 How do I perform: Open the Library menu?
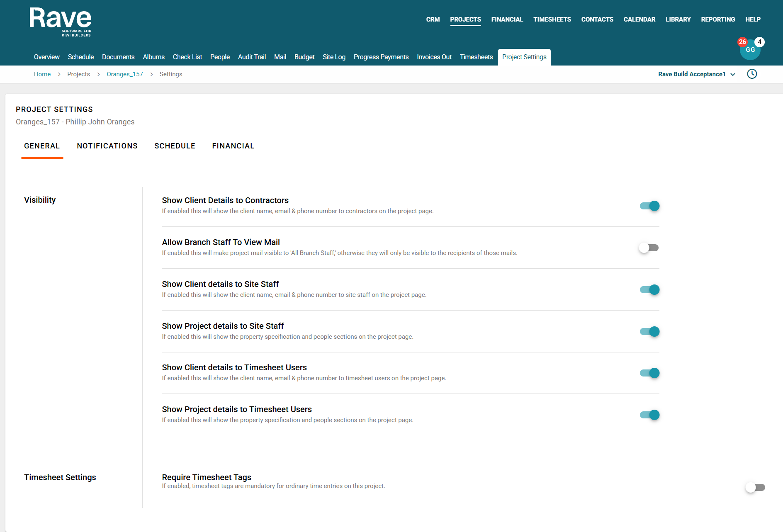pyautogui.click(x=678, y=19)
